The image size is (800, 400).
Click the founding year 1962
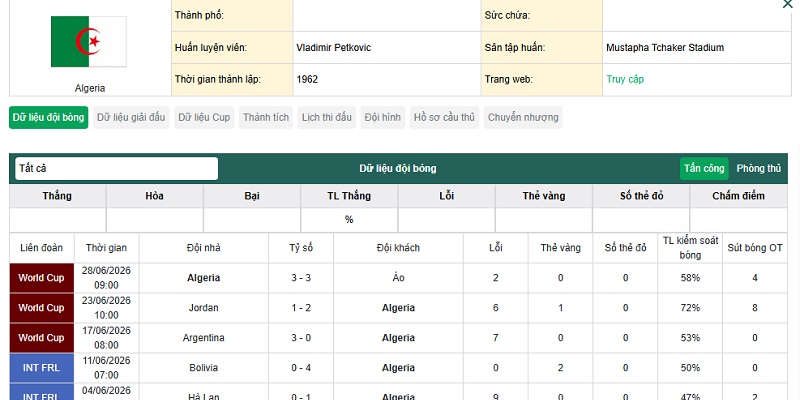point(307,80)
